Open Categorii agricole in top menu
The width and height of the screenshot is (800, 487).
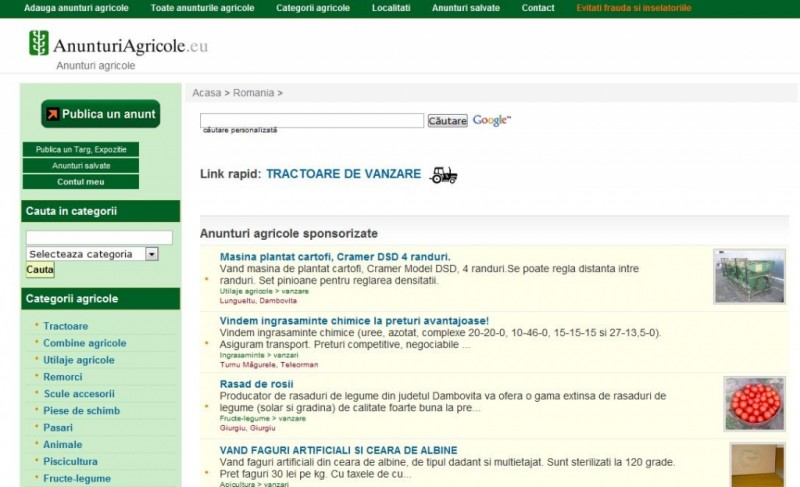click(x=313, y=8)
